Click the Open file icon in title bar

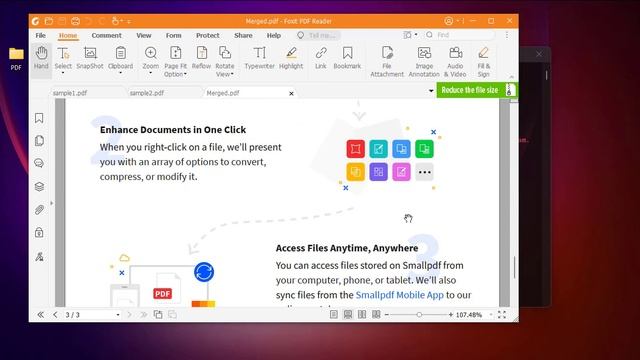pos(49,21)
